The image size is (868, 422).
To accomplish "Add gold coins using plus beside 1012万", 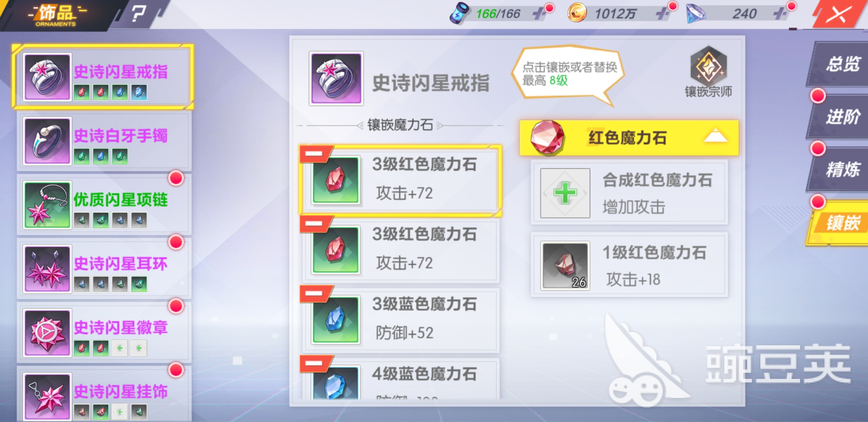I will (x=662, y=14).
